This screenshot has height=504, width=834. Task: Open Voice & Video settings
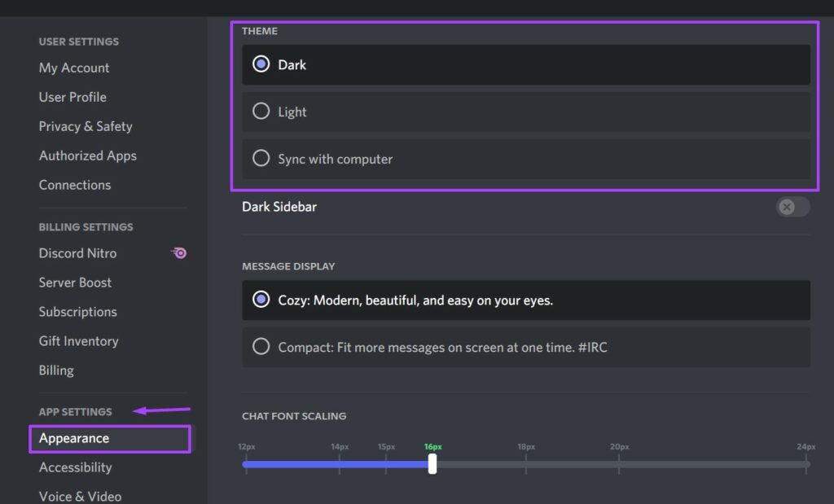click(x=81, y=497)
